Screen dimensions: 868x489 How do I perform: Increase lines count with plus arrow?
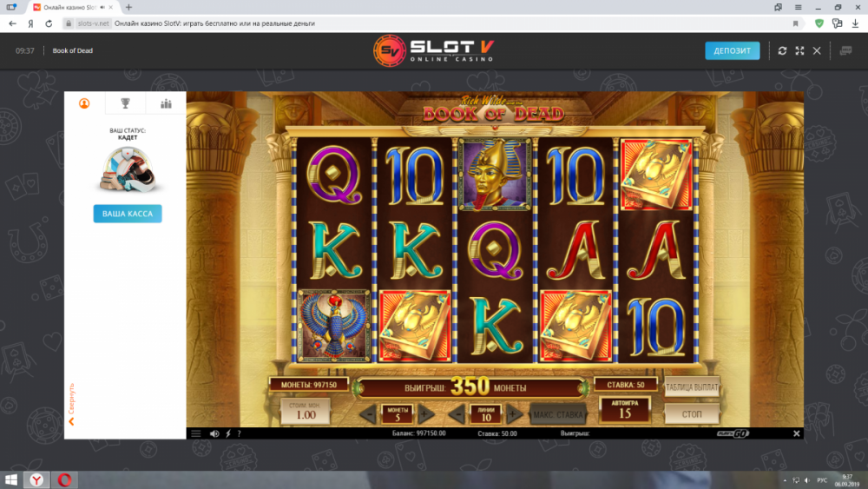(513, 413)
